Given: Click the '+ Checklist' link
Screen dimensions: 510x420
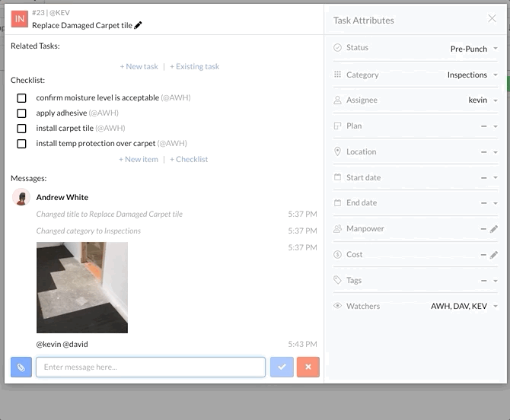Looking at the screenshot, I should click(x=189, y=159).
